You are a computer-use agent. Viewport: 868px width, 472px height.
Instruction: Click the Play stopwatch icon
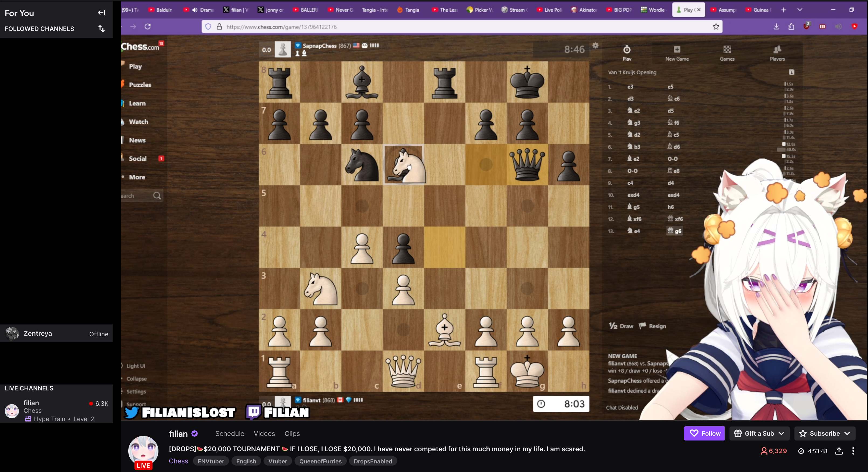(627, 50)
